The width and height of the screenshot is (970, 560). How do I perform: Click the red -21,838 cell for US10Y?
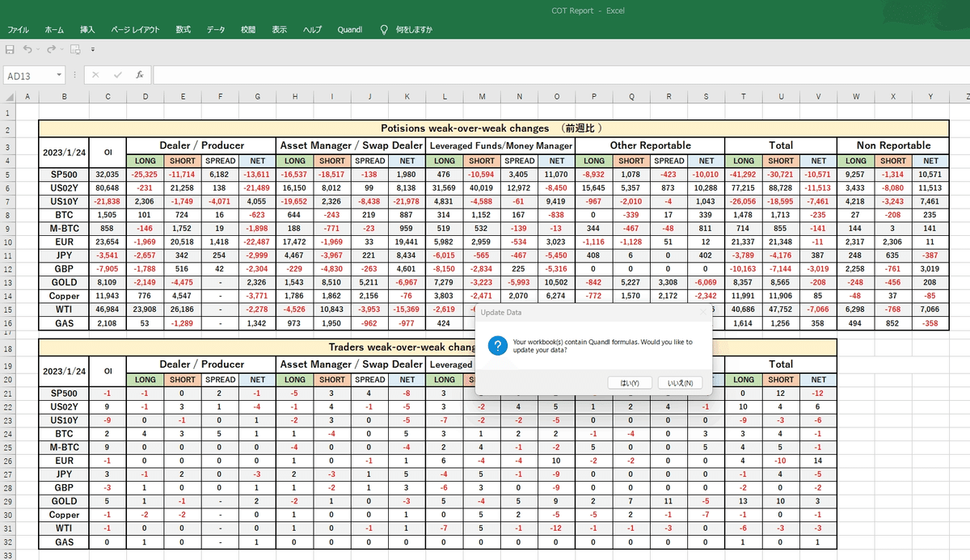[108, 201]
